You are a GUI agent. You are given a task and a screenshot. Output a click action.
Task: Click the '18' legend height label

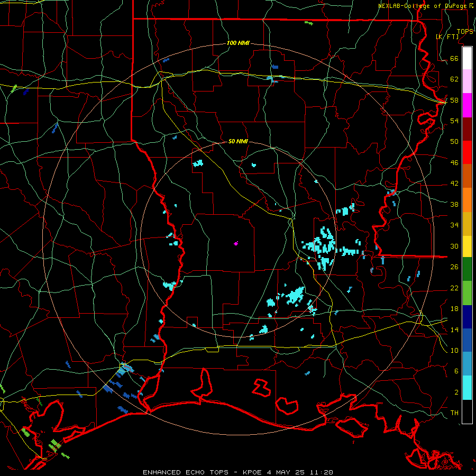(x=454, y=309)
